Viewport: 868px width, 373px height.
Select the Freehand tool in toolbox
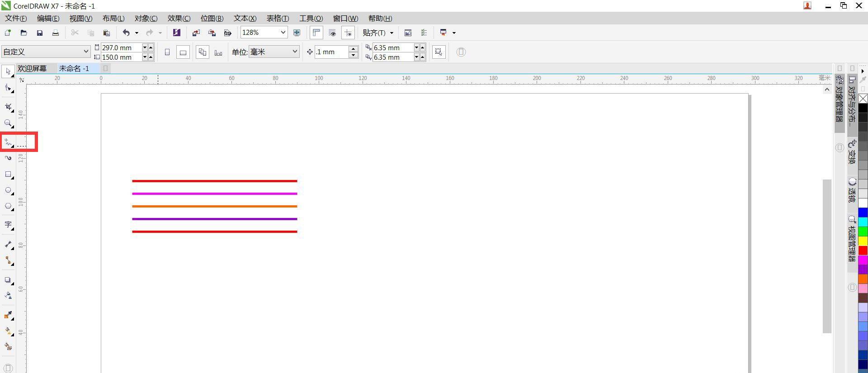(8, 142)
